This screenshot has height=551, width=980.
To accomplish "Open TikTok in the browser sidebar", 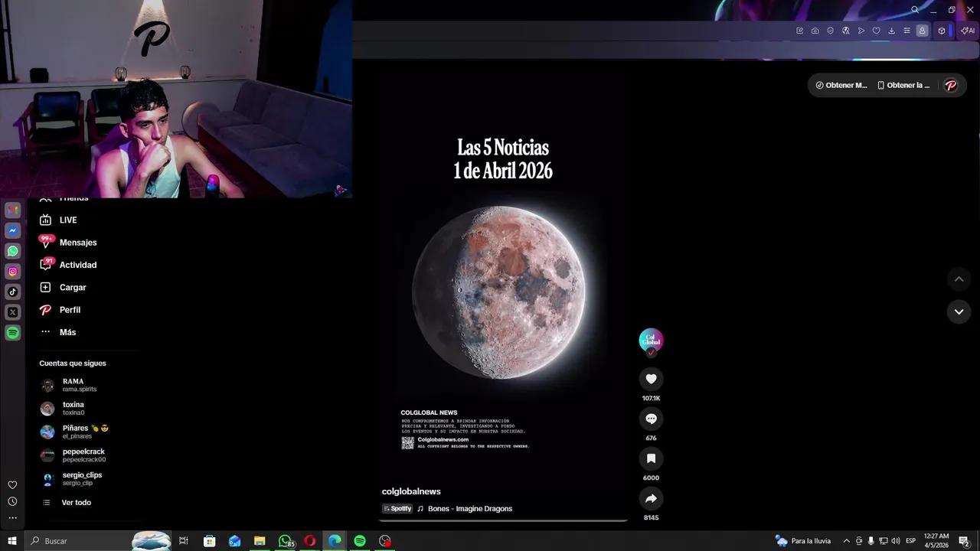I will [x=12, y=292].
